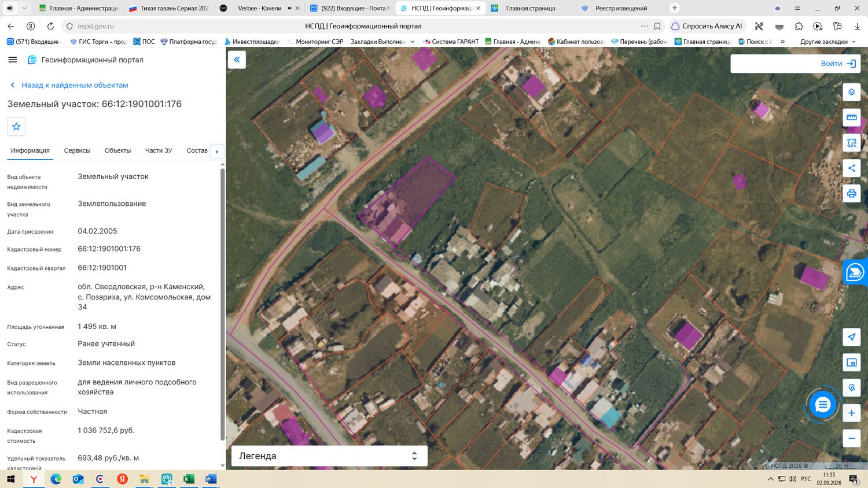The width and height of the screenshot is (868, 488).
Task: Show more tabs with the right arrow
Action: tap(217, 151)
